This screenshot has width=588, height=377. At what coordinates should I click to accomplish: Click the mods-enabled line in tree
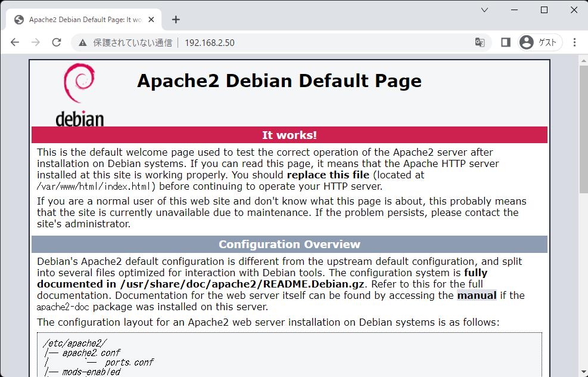[x=91, y=372]
